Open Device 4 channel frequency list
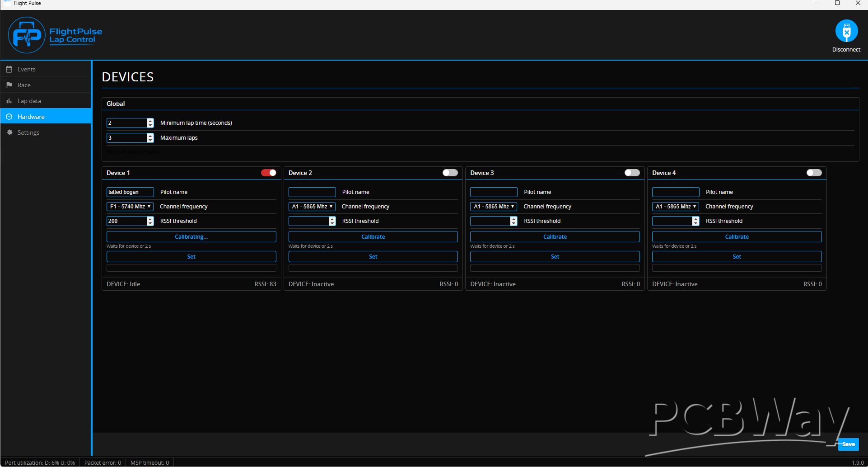Screen dimensions: 868x467 tap(676, 207)
